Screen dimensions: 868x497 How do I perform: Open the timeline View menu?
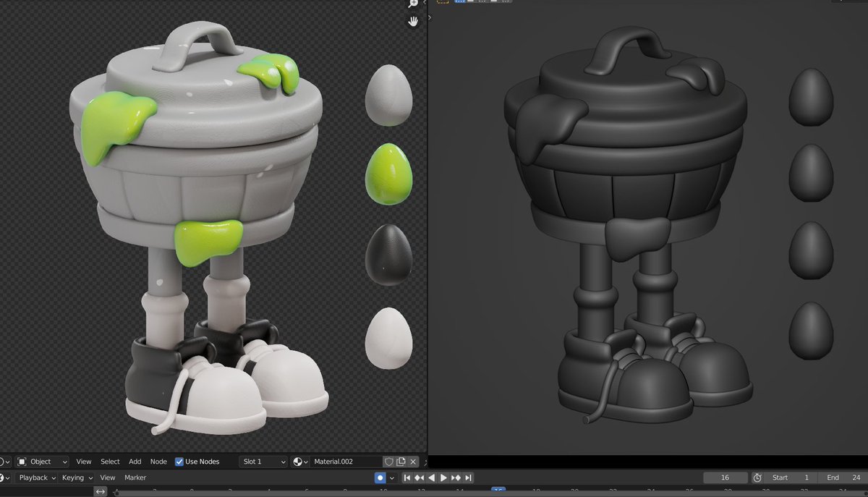[108, 477]
